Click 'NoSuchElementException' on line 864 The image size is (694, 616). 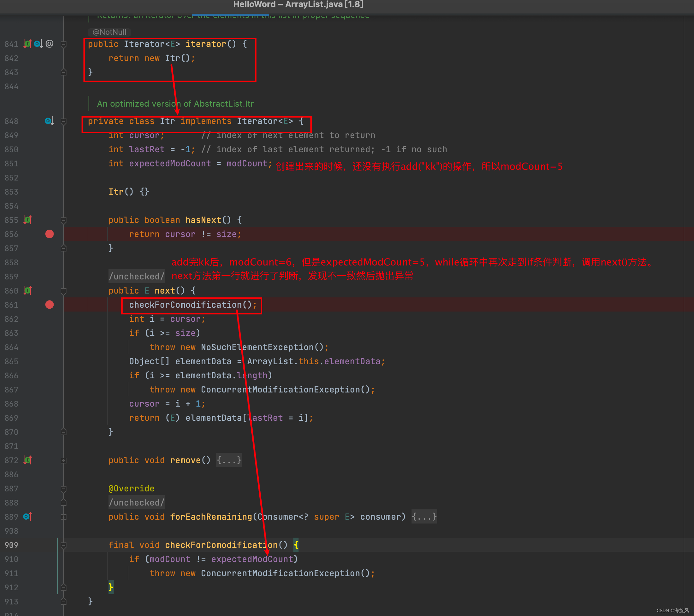tap(257, 347)
